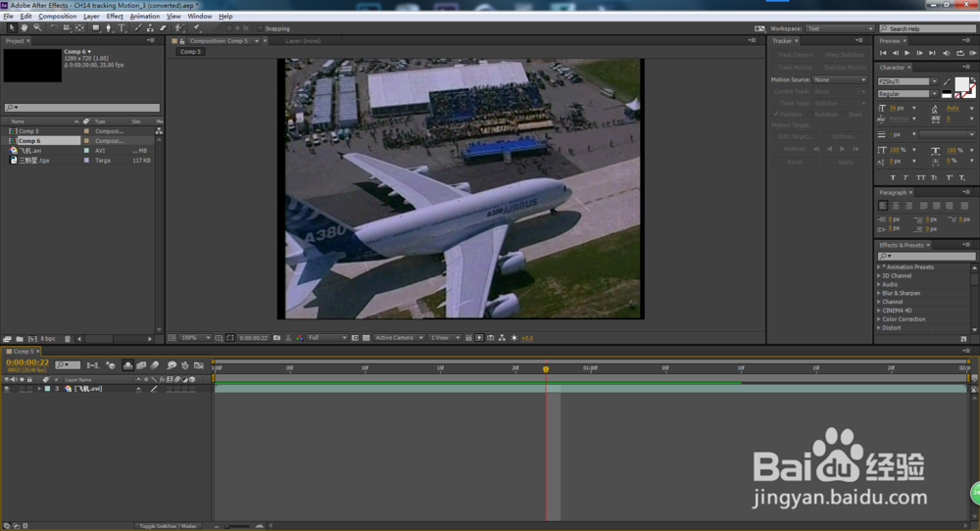Select the Horizontal Type tool

pos(122,28)
